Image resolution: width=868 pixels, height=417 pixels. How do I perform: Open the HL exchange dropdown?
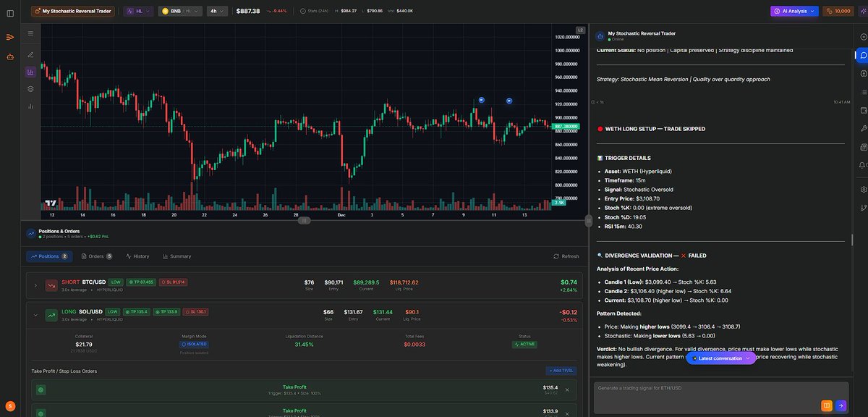(x=138, y=11)
